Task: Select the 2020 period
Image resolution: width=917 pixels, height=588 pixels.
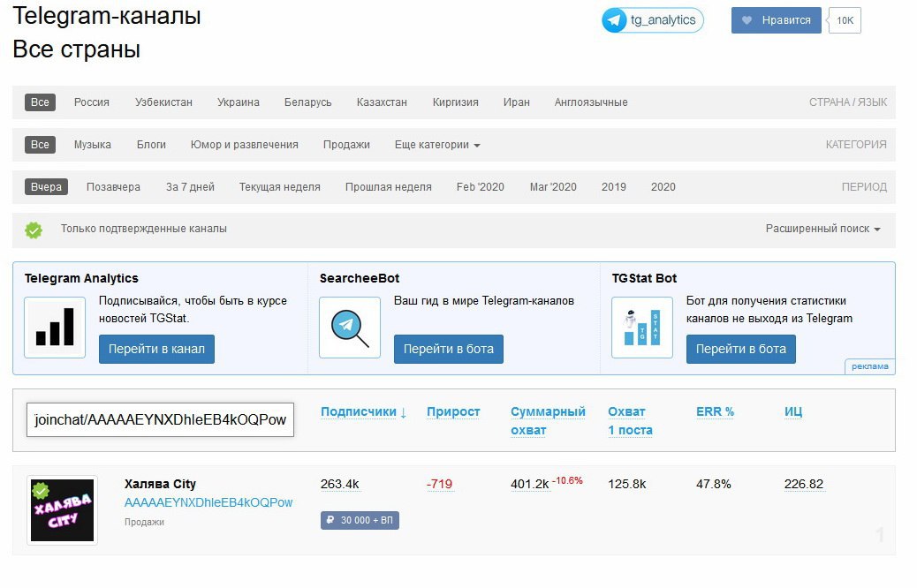Action: pyautogui.click(x=663, y=187)
